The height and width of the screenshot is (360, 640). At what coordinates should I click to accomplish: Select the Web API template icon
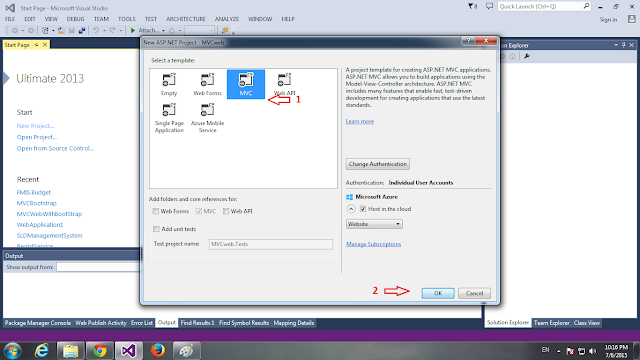coord(284,80)
